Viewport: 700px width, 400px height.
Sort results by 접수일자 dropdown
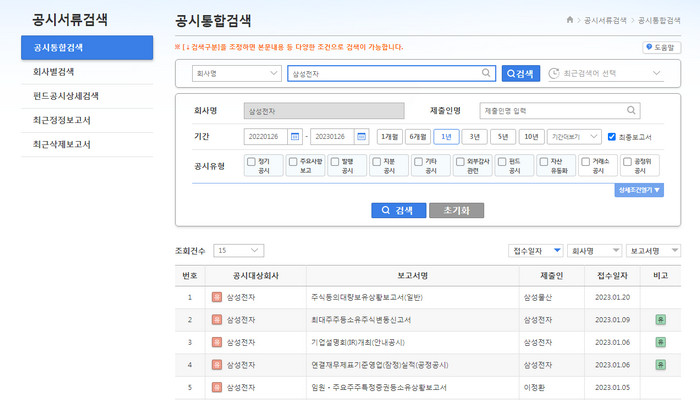[x=536, y=251]
